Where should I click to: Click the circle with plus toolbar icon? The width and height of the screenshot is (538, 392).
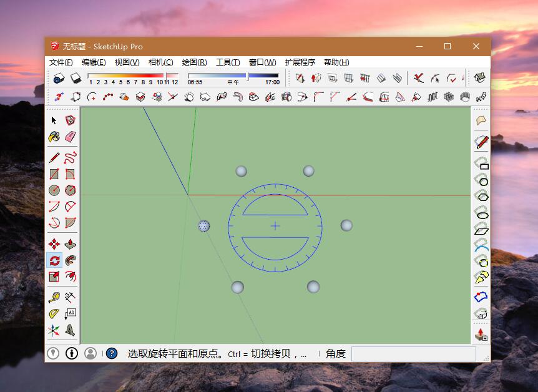[x=92, y=97]
